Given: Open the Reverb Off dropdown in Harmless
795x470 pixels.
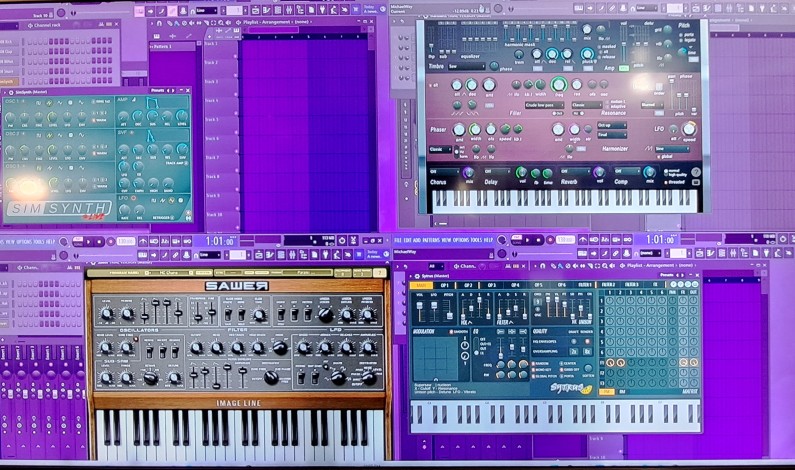Looking at the screenshot, I should coord(575,171).
